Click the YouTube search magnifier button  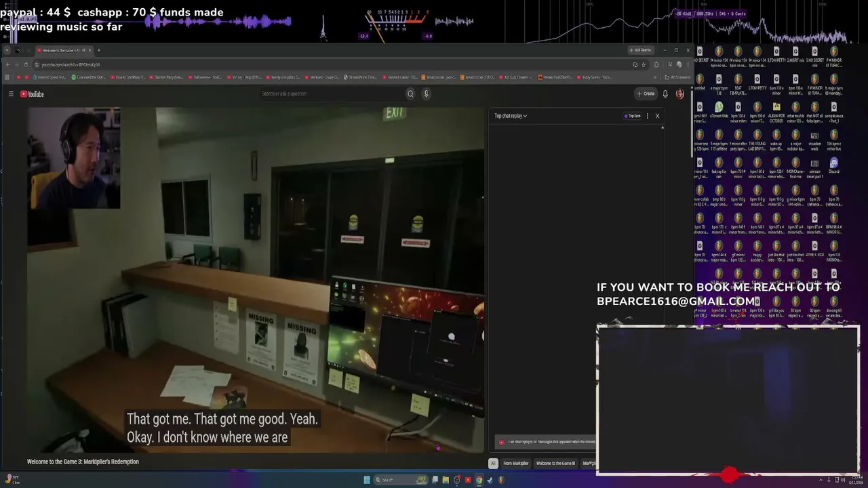click(x=410, y=94)
